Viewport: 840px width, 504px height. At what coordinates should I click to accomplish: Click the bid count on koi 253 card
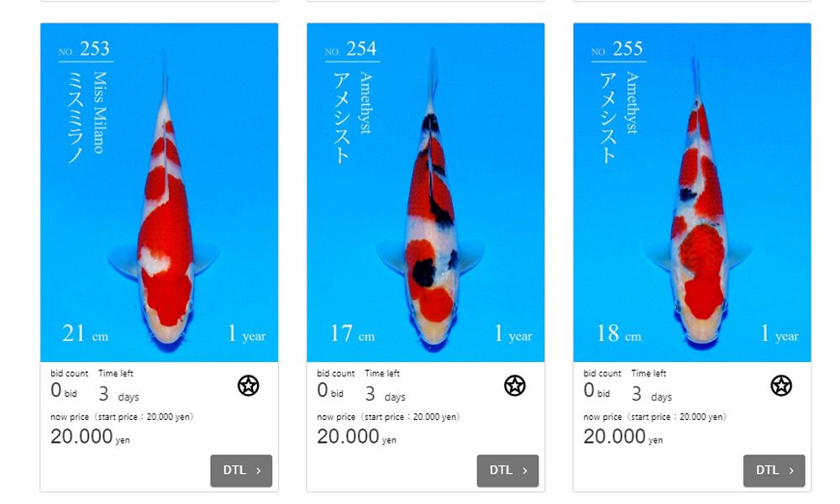(64, 391)
